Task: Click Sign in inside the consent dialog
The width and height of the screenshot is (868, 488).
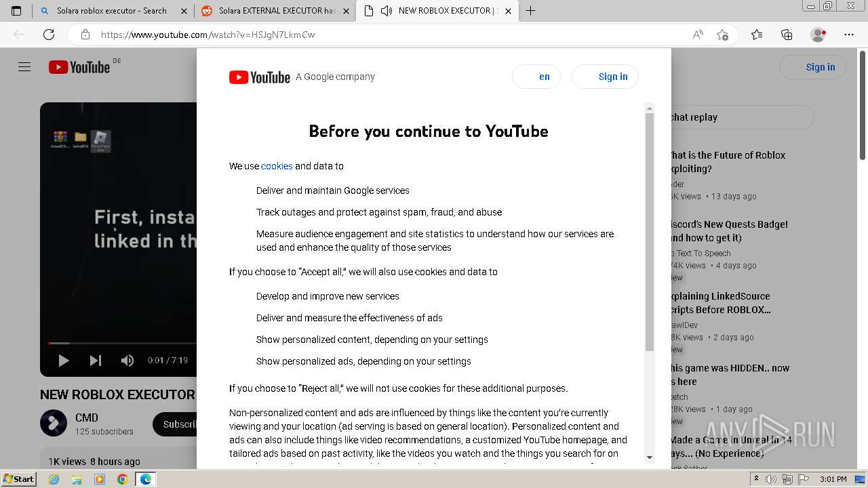Action: point(605,77)
